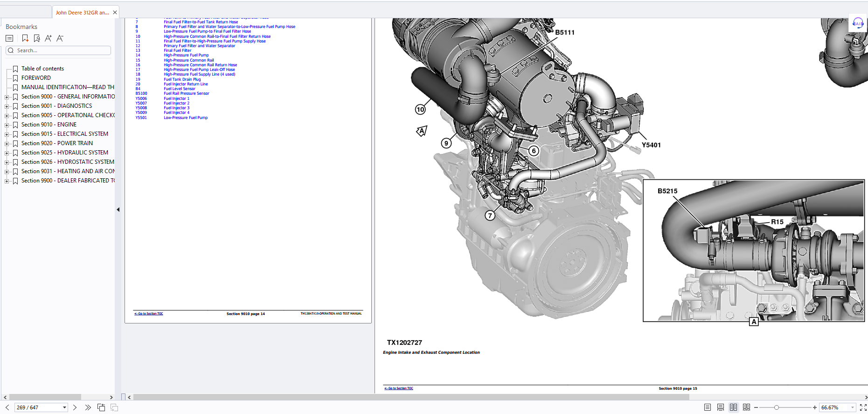Go to the next page arrow
Screen dimensions: 868x414
tap(75, 407)
